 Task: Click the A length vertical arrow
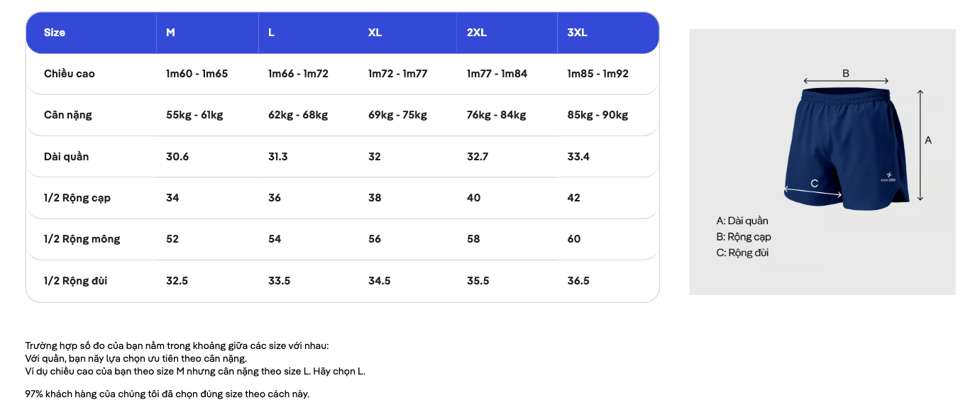pos(920,145)
